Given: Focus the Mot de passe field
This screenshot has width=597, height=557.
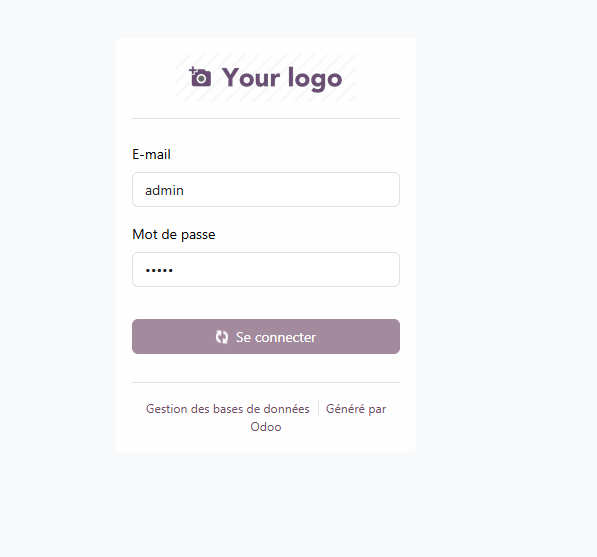Looking at the screenshot, I should coord(266,270).
